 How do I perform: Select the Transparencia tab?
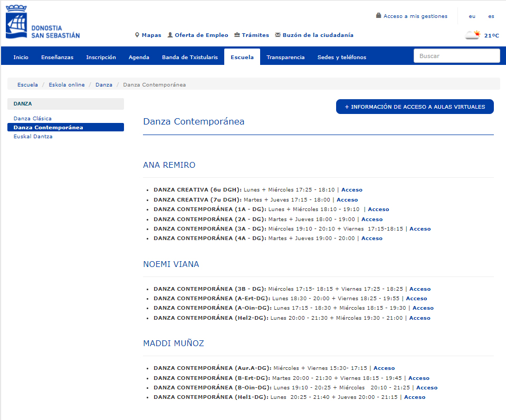(x=285, y=57)
